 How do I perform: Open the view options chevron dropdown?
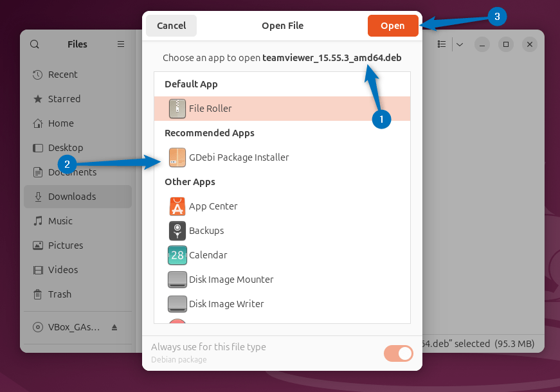click(459, 44)
